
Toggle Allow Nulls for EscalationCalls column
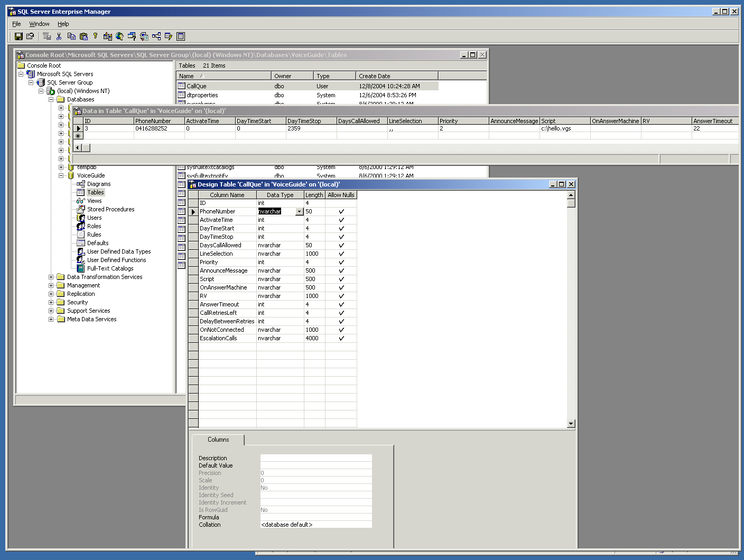[x=341, y=338]
